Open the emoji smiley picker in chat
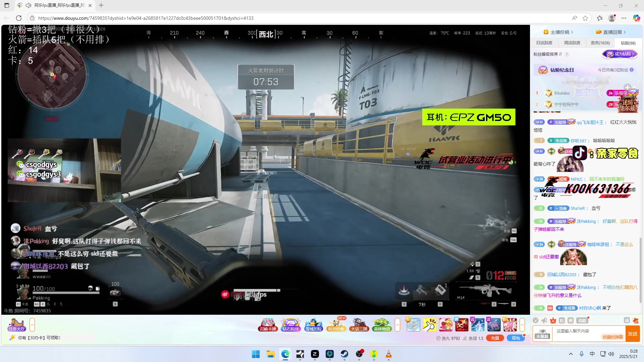This screenshot has width=644, height=362. (x=536, y=320)
